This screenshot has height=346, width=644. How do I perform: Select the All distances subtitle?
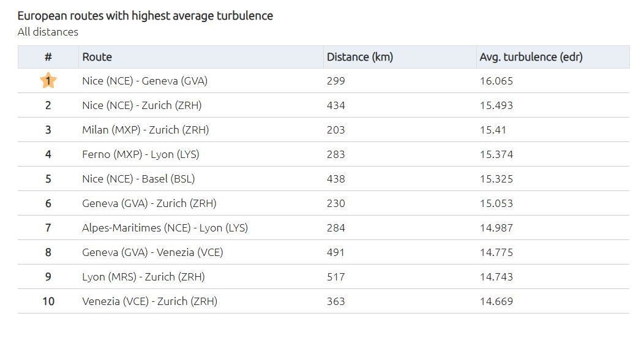point(48,32)
